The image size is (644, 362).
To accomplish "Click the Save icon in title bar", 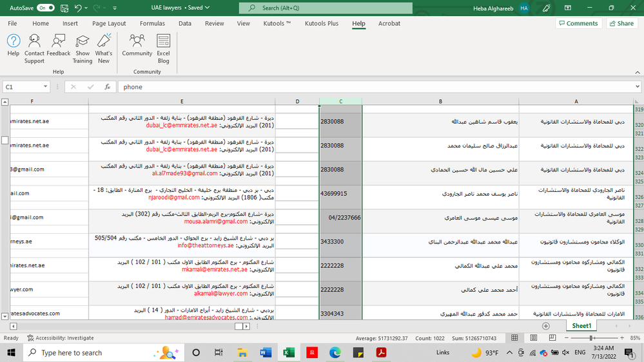I will click(x=64, y=8).
